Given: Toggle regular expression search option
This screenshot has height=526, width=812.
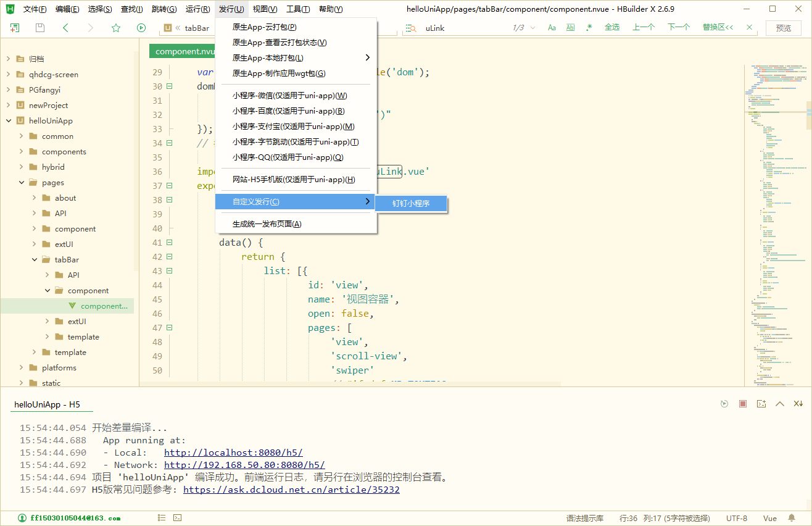Looking at the screenshot, I should pyautogui.click(x=589, y=28).
